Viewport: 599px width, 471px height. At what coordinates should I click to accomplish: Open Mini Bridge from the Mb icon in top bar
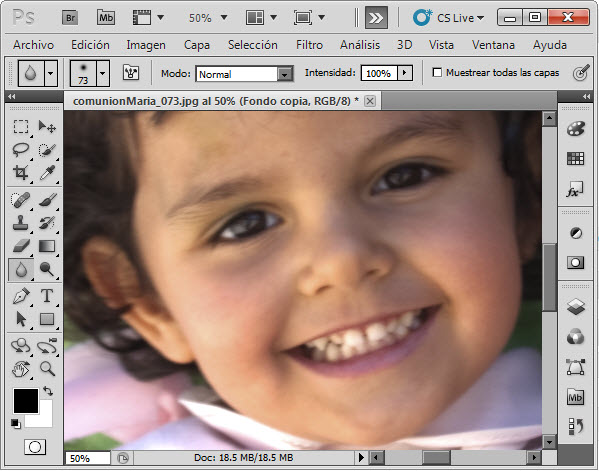[105, 18]
